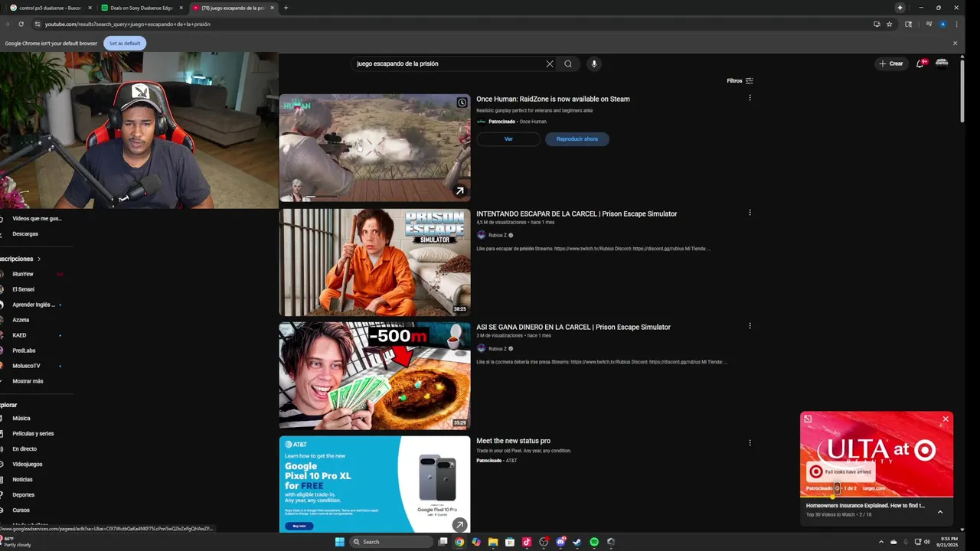Open MoluscoTV subscription
Viewport: 980px width, 551px height.
26,366
